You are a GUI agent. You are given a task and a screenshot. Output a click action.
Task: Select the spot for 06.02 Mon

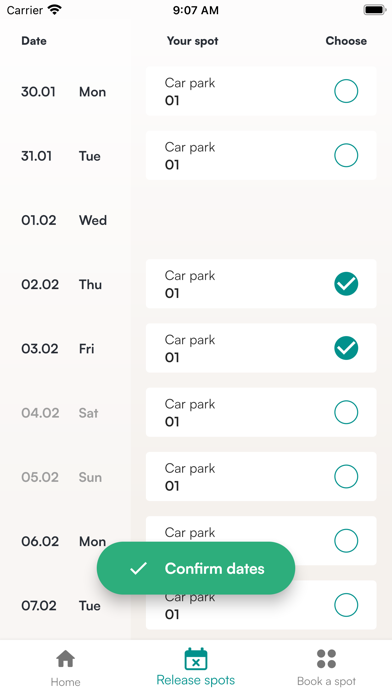tap(346, 541)
